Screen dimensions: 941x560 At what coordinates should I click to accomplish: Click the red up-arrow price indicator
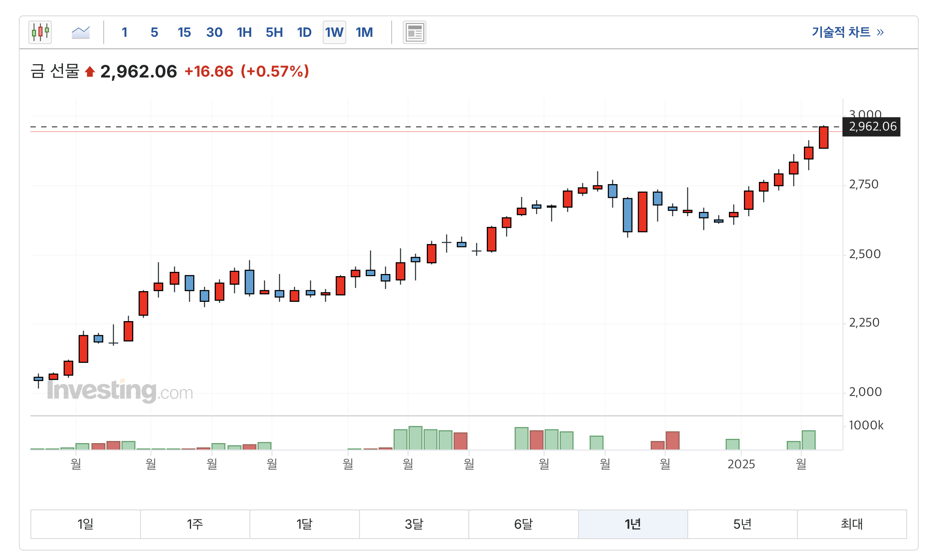pos(90,71)
